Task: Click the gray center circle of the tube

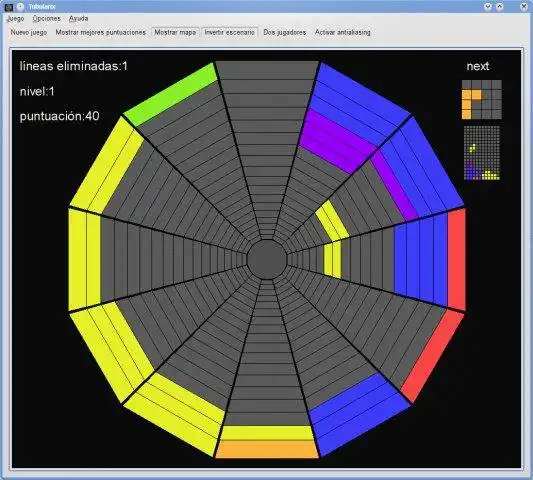Action: [267, 260]
